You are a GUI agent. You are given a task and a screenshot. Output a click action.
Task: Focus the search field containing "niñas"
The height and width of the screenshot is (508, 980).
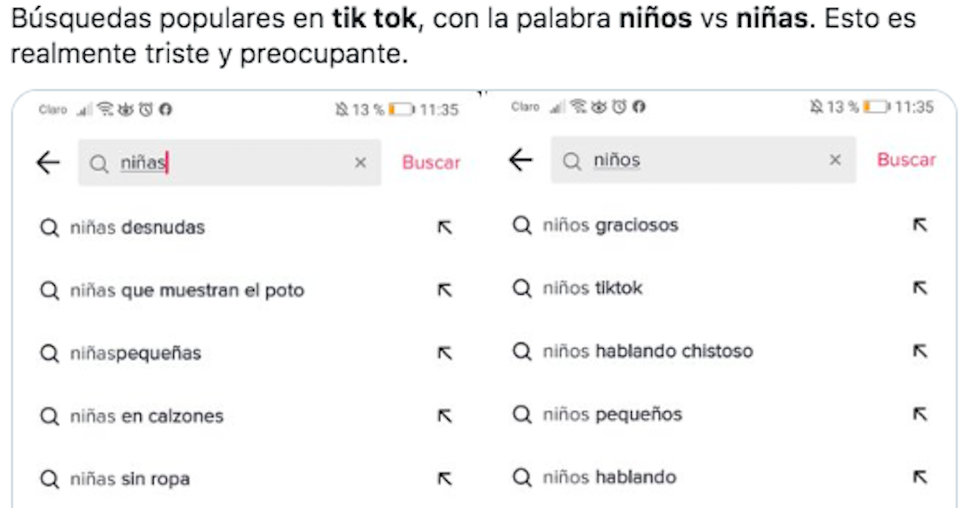click(236, 163)
